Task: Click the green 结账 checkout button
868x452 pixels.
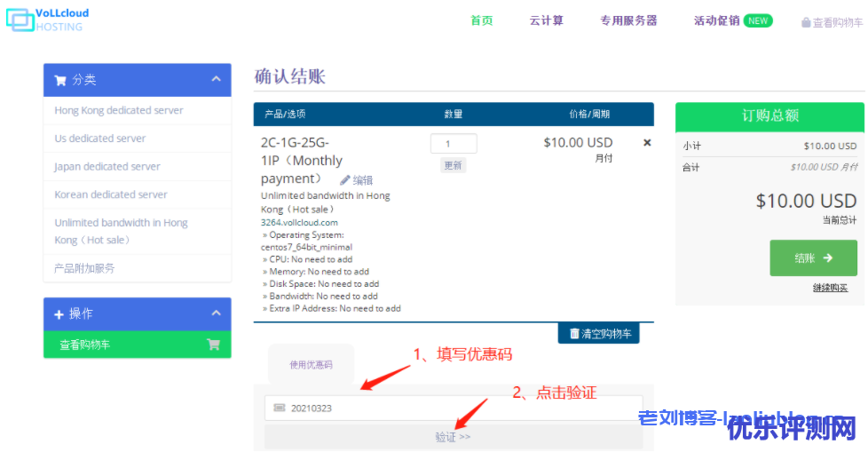Action: click(x=813, y=258)
